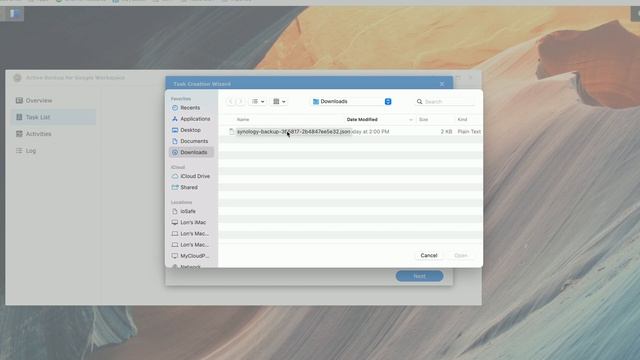This screenshot has width=640, height=360.
Task: Select the synology-backup JSON file
Action: (x=293, y=131)
